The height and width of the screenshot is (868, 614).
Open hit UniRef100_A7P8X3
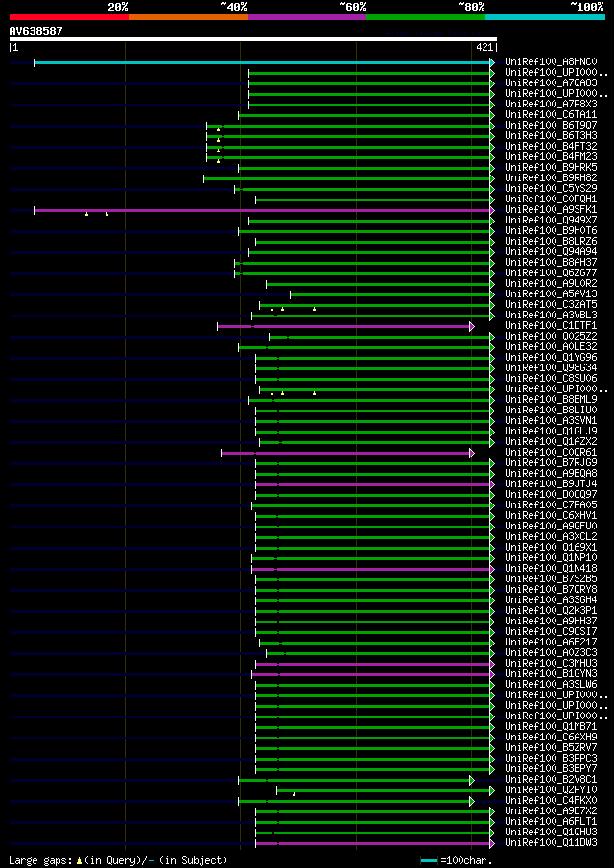click(551, 105)
